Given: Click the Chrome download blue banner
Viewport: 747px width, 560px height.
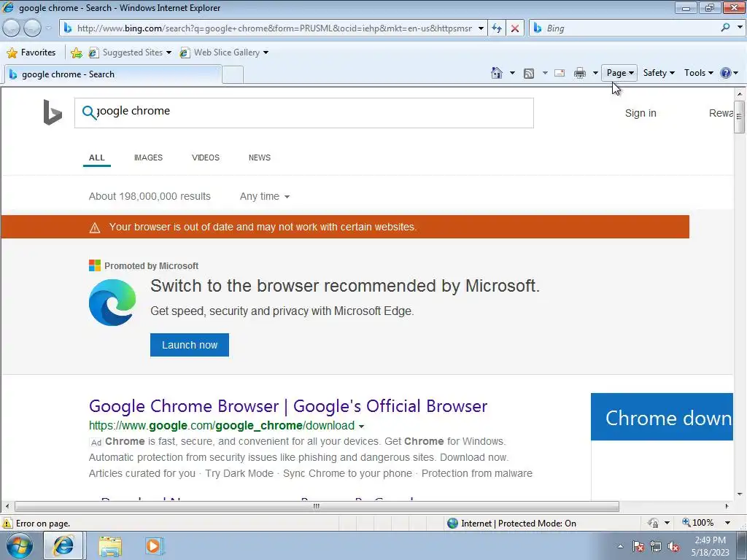Looking at the screenshot, I should 662,416.
